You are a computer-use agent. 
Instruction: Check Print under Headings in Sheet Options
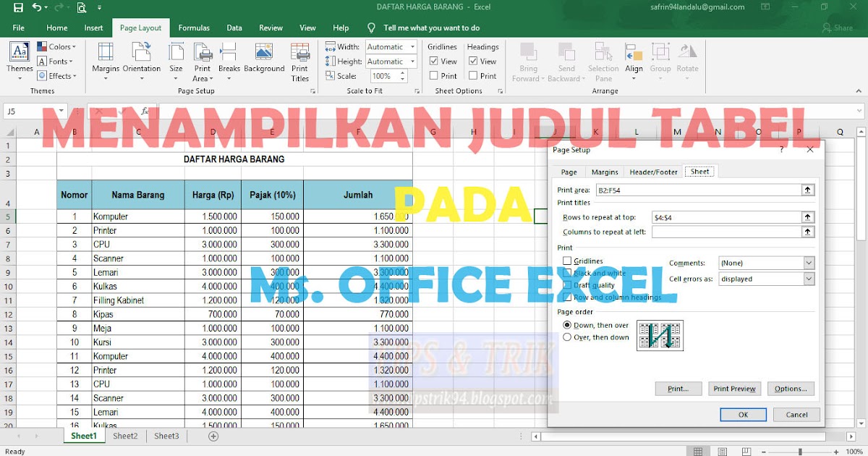pos(474,75)
